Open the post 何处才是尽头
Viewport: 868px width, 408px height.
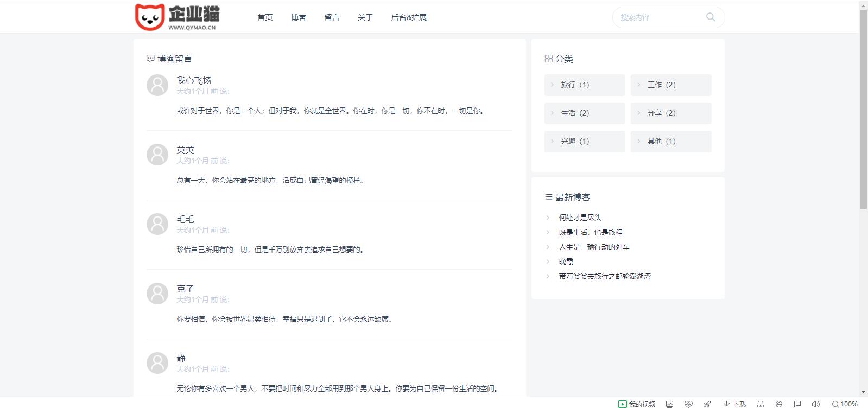tap(580, 218)
